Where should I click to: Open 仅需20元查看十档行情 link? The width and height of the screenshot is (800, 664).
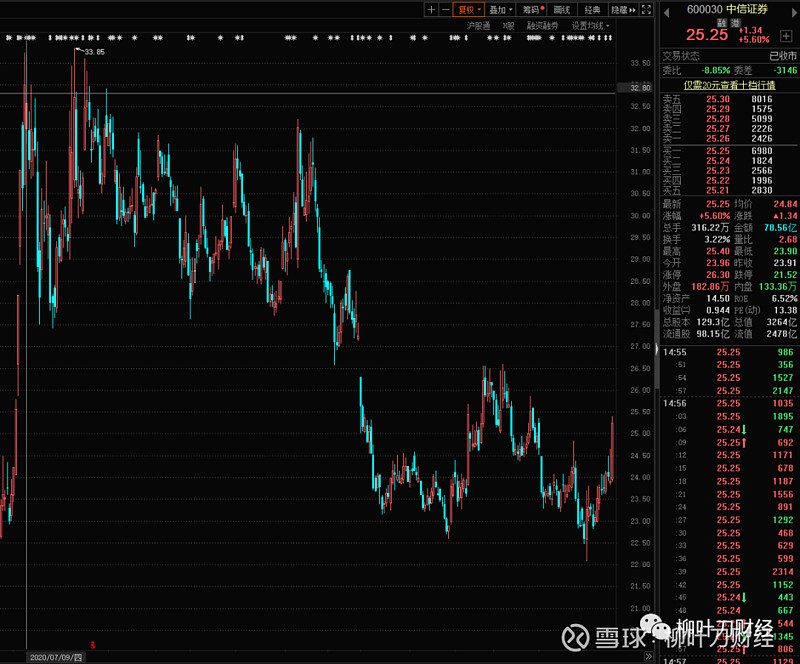click(729, 85)
